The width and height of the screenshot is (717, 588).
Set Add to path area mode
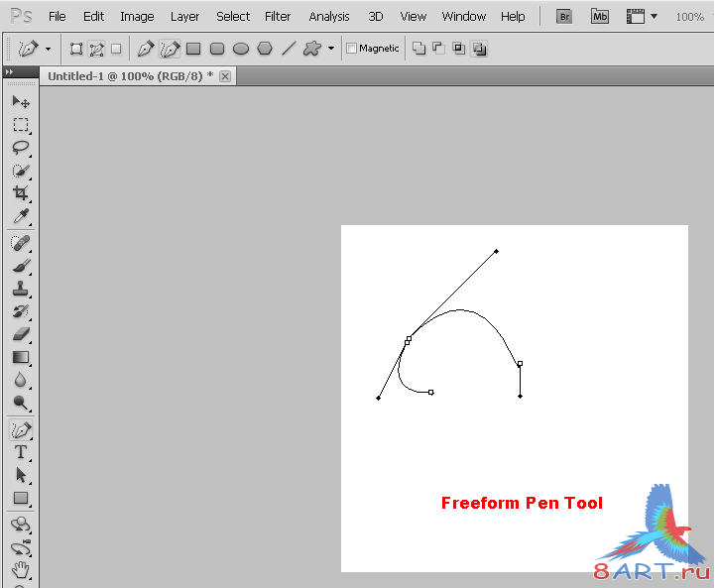click(418, 49)
